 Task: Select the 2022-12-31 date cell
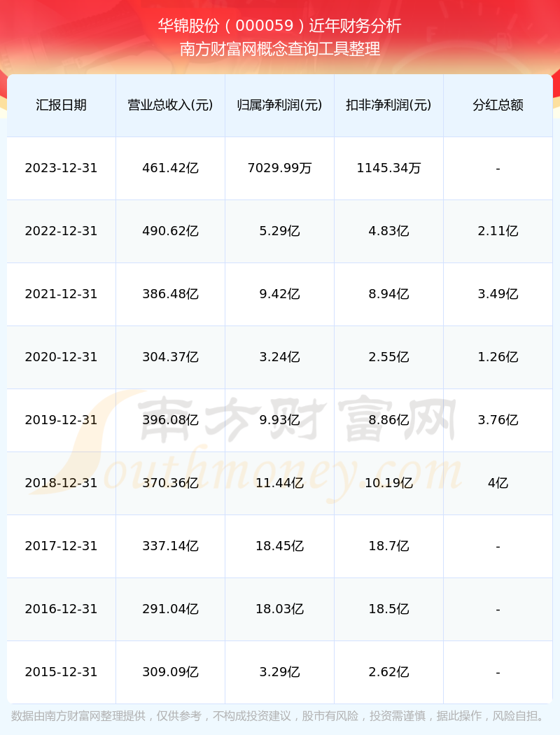point(62,231)
